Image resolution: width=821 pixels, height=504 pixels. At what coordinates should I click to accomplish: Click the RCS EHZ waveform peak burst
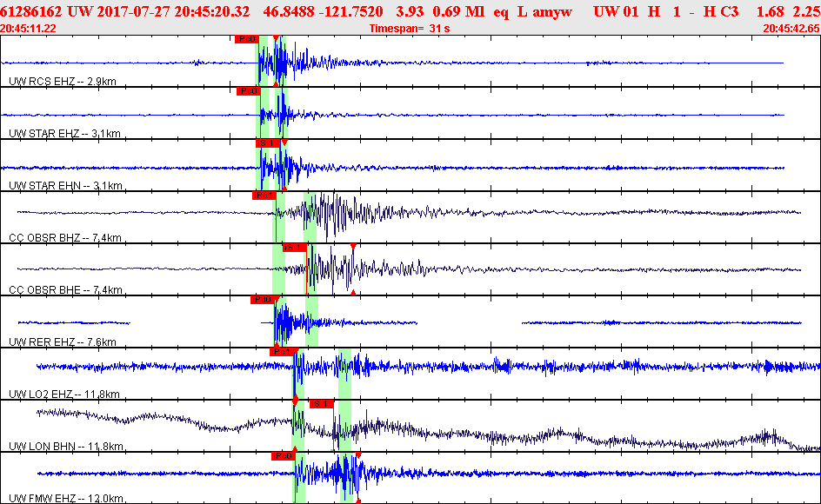click(x=280, y=62)
